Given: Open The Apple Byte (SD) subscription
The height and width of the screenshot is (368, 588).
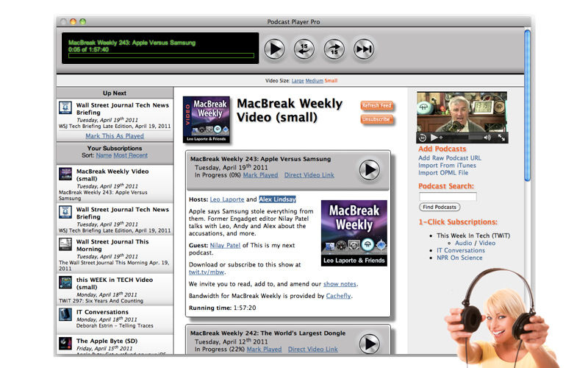Looking at the screenshot, I should (115, 344).
